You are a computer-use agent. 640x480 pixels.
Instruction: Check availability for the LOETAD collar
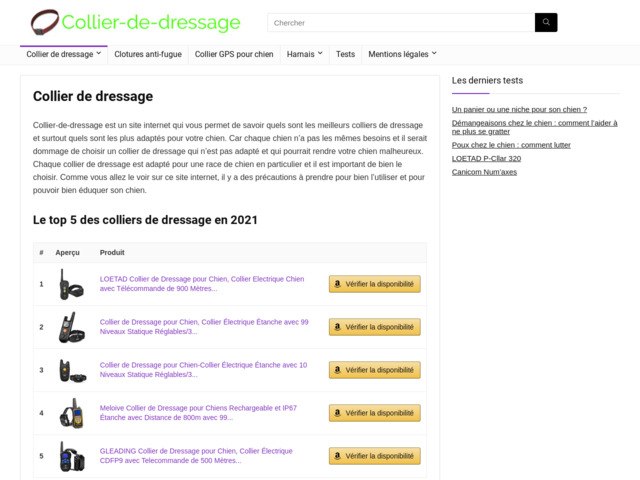[375, 284]
